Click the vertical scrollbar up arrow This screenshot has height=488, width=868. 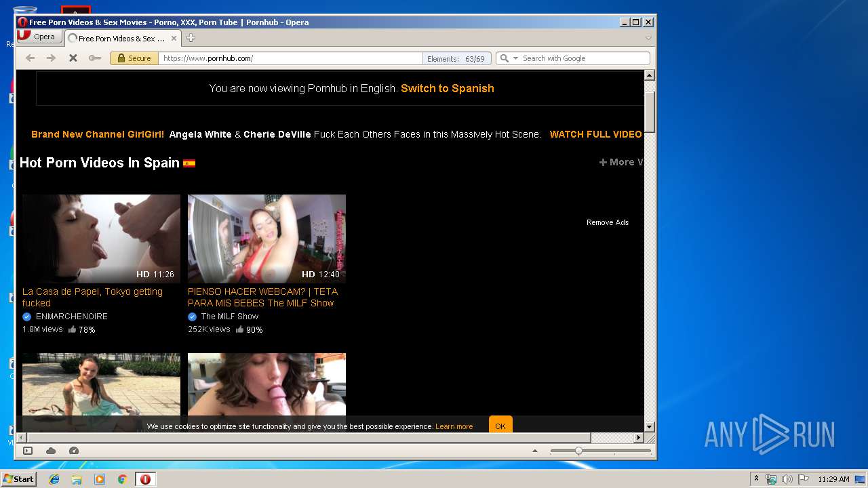[649, 75]
